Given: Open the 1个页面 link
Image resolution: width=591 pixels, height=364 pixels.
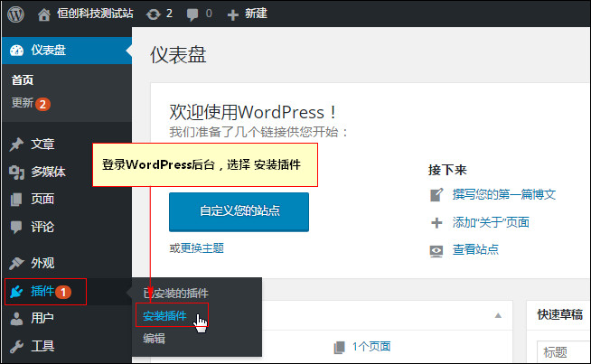Looking at the screenshot, I should [x=371, y=347].
